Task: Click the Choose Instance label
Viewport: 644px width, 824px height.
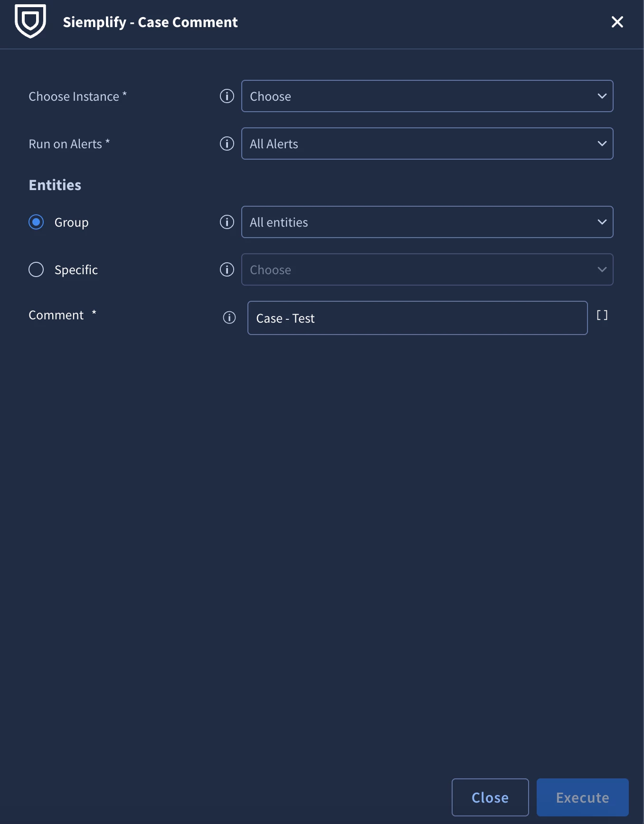Action: point(77,96)
